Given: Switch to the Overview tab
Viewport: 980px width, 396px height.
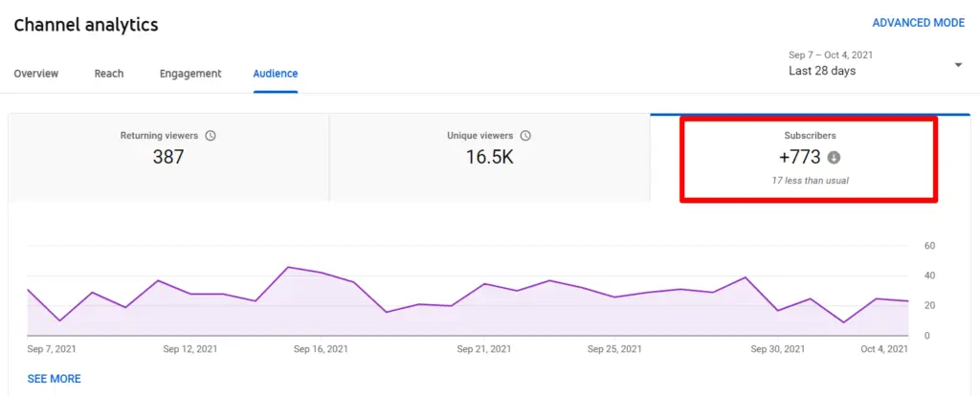Looking at the screenshot, I should (36, 74).
